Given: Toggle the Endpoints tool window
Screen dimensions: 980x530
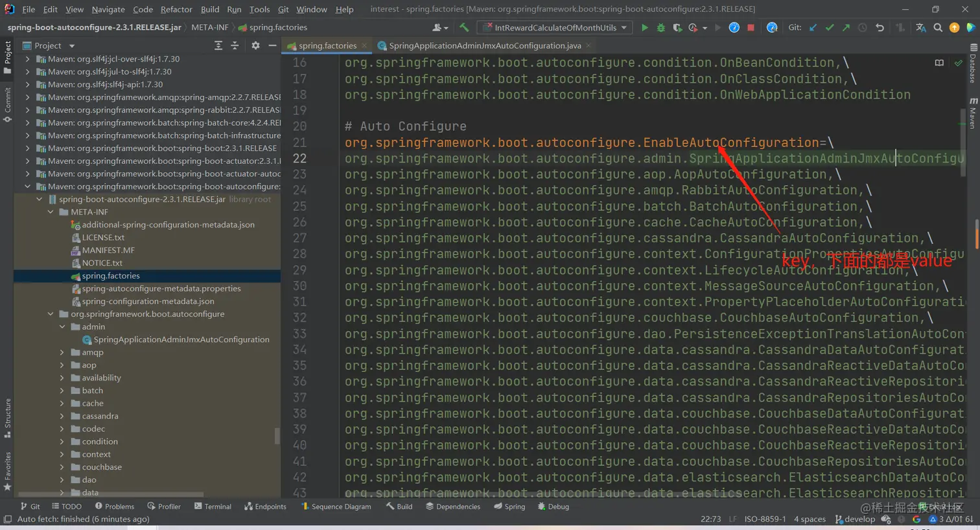Looking at the screenshot, I should point(265,507).
